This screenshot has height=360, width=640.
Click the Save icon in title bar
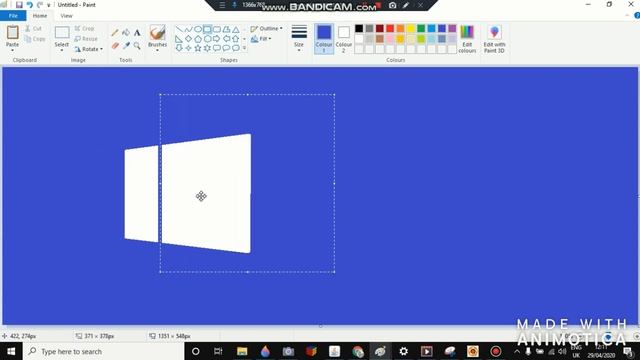click(19, 5)
